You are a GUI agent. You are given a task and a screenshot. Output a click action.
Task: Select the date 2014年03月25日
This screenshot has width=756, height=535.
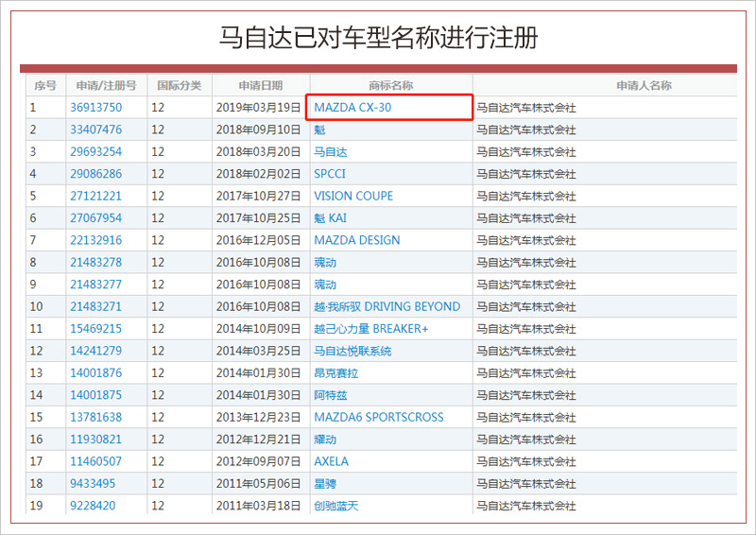coord(258,351)
